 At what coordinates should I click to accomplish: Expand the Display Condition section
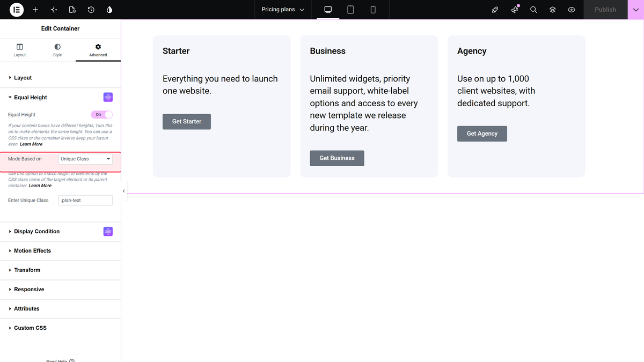[x=60, y=232]
